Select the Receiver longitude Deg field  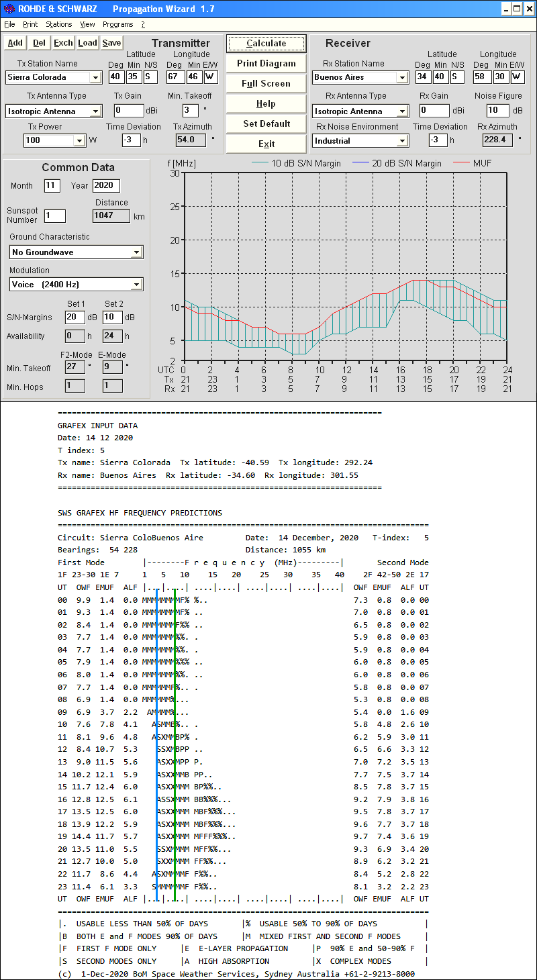(x=481, y=77)
